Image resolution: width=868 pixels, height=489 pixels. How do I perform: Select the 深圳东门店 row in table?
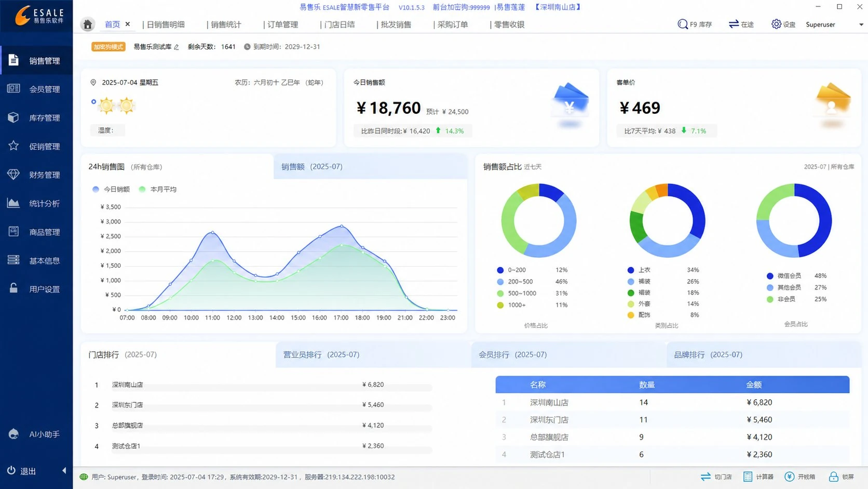[x=672, y=419]
